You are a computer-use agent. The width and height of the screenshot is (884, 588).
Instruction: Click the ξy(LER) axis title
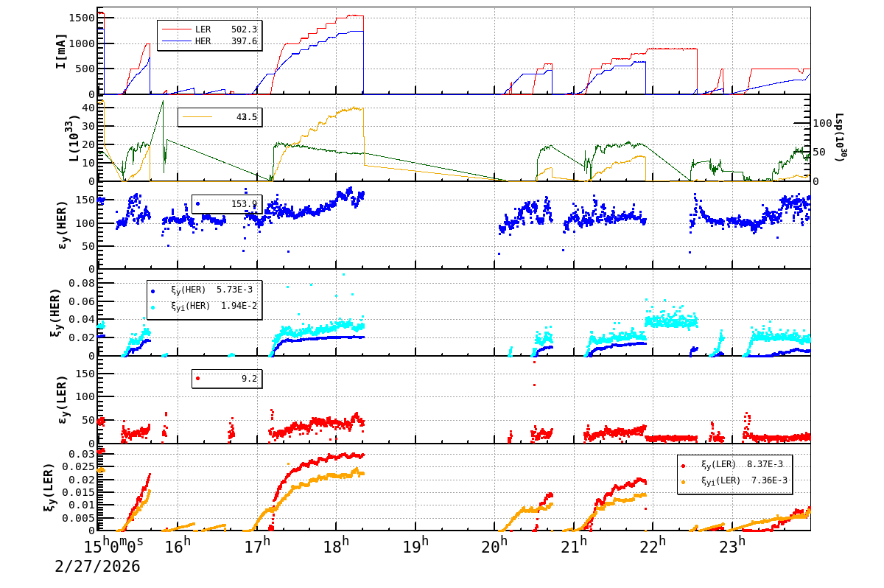tap(50, 487)
